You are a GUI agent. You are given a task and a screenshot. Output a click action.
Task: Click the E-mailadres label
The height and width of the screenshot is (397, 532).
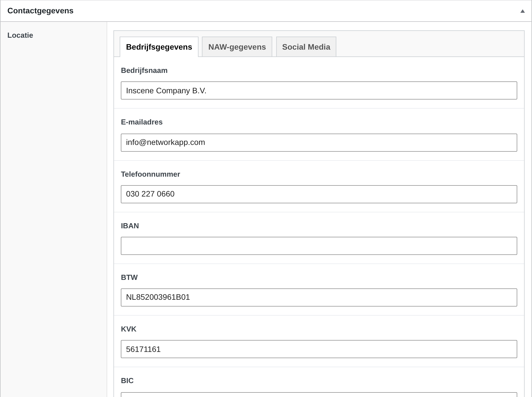click(x=142, y=122)
